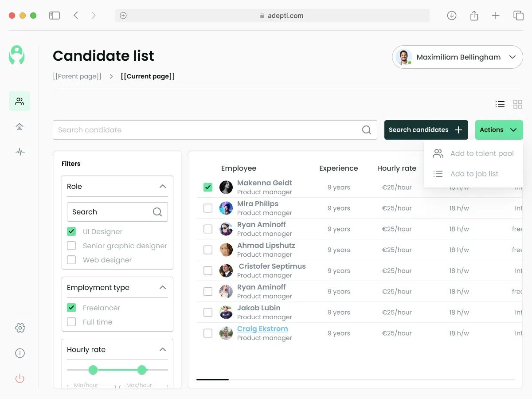Click the Current page breadcrumb
Image resolution: width=532 pixels, height=399 pixels.
148,76
